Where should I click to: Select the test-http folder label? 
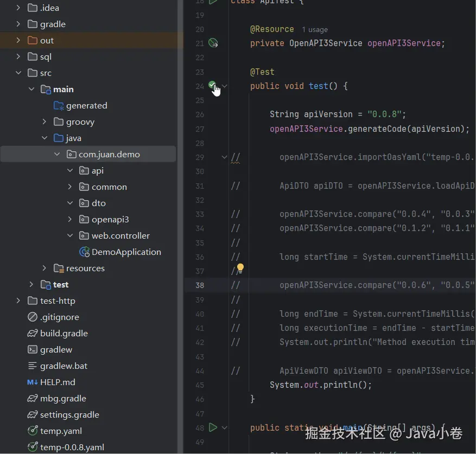[58, 300]
